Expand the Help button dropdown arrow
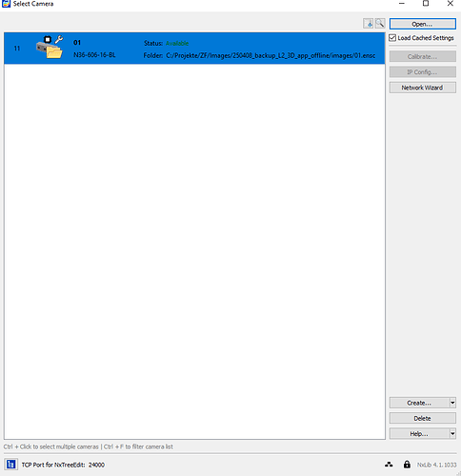The image size is (461, 476). [x=452, y=433]
